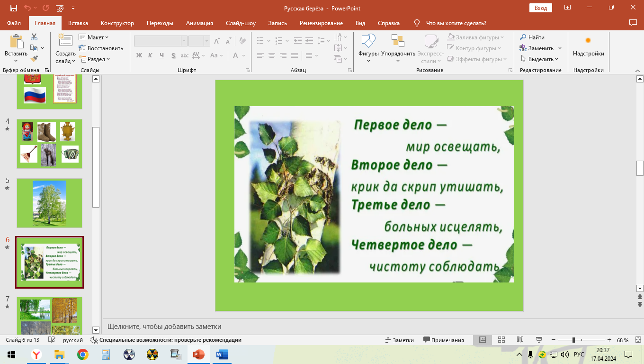Switch to slide sorter view icon
The height and width of the screenshot is (364, 644).
[501, 340]
